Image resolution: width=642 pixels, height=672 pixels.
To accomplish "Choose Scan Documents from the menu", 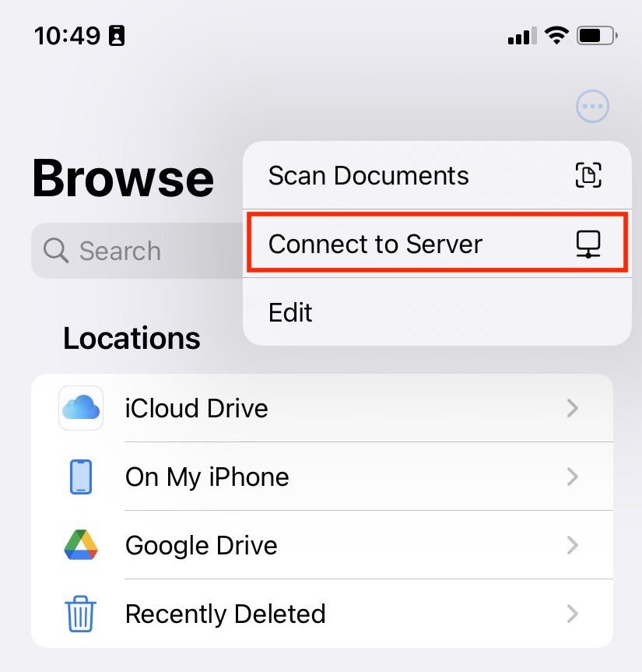I will pyautogui.click(x=437, y=175).
